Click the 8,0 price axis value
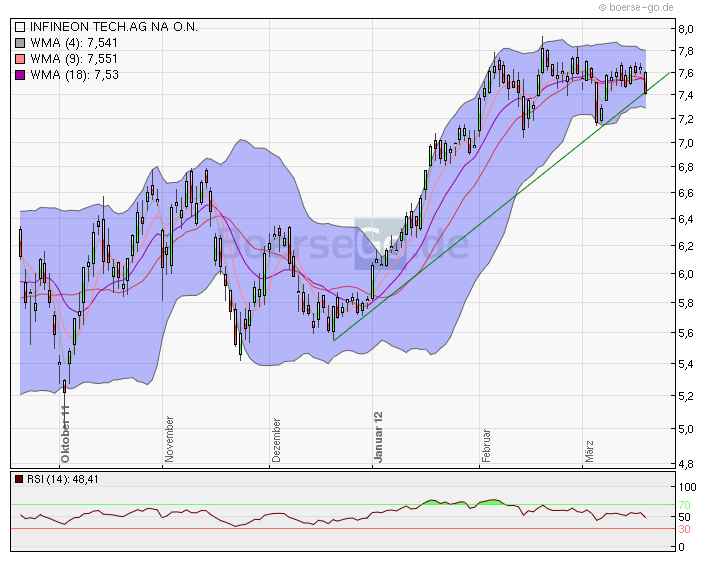The width and height of the screenshot is (720, 561). 686,29
